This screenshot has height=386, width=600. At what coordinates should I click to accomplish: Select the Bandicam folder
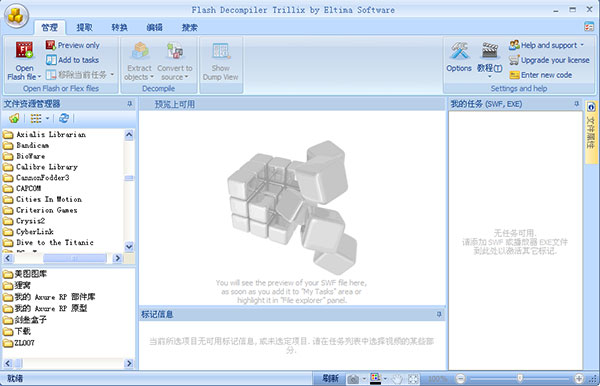coord(26,145)
